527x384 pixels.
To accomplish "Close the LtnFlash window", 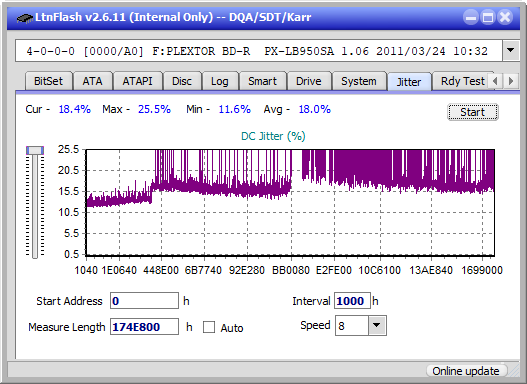I will tap(505, 17).
